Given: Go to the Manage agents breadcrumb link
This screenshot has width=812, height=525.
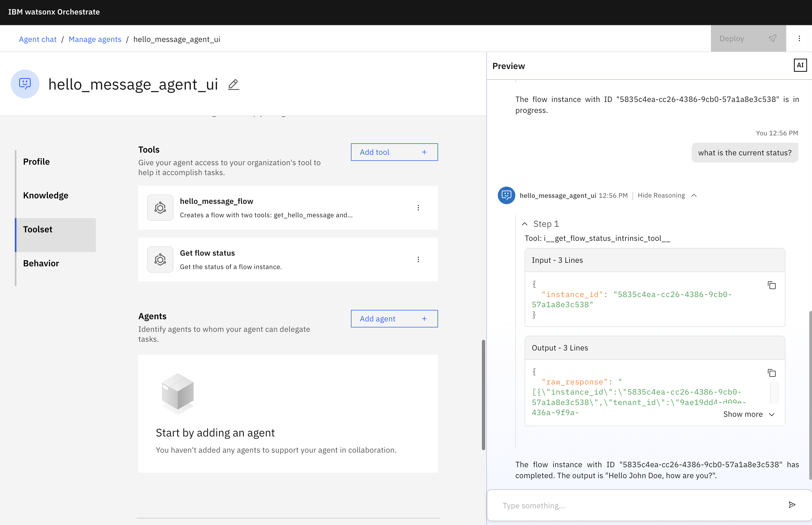Looking at the screenshot, I should pyautogui.click(x=95, y=39).
